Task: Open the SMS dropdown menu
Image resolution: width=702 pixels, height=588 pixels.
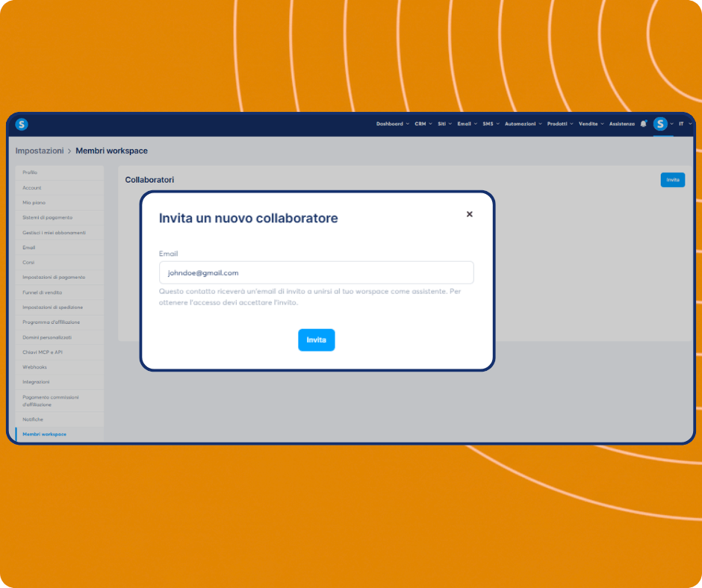Action: pyautogui.click(x=491, y=124)
